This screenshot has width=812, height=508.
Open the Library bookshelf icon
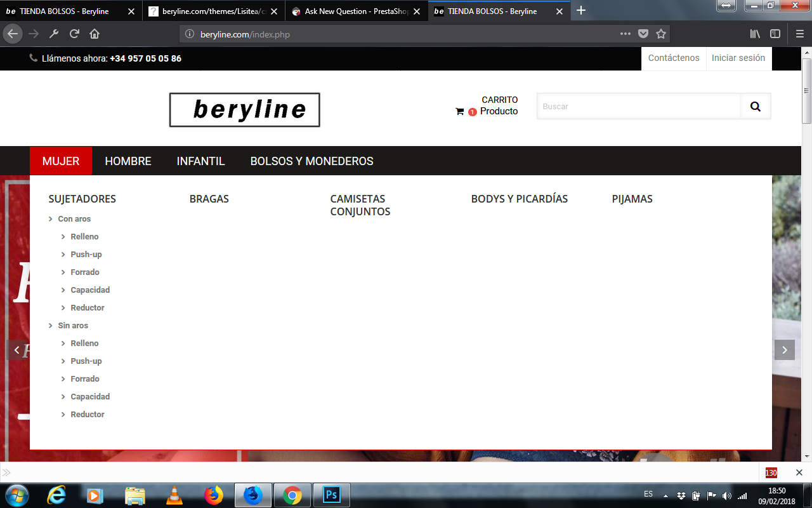755,34
